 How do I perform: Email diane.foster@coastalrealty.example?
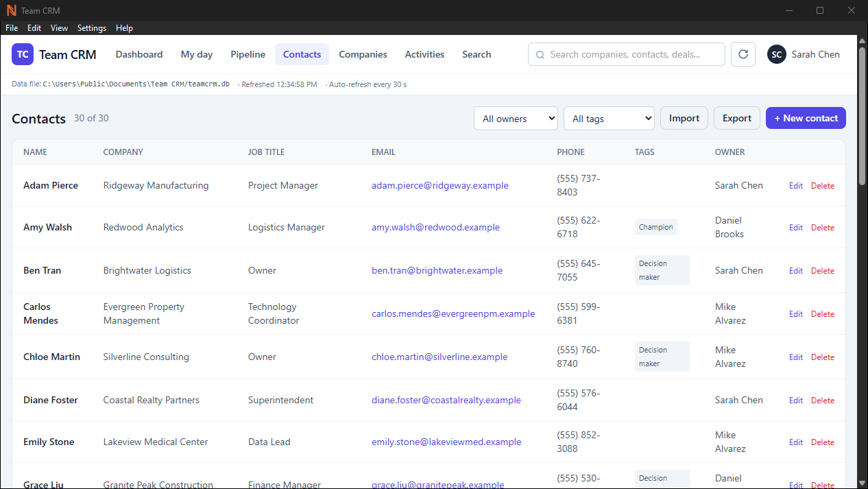point(446,400)
